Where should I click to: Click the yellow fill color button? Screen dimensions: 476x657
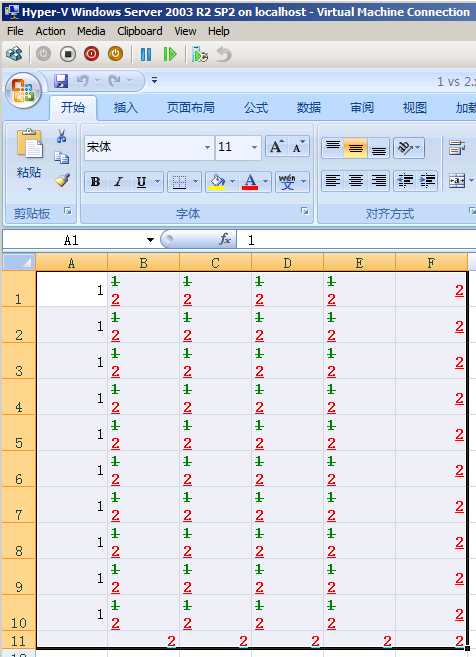tap(217, 182)
